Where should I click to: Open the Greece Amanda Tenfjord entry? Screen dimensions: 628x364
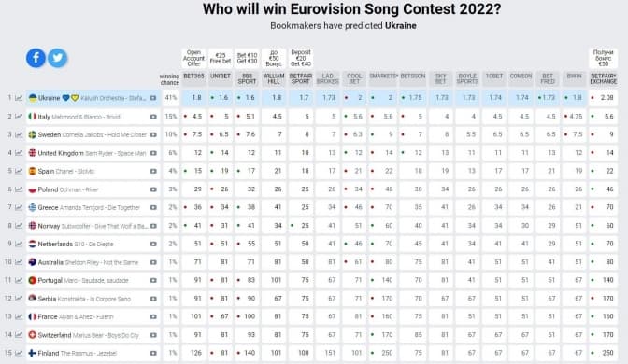click(x=89, y=207)
